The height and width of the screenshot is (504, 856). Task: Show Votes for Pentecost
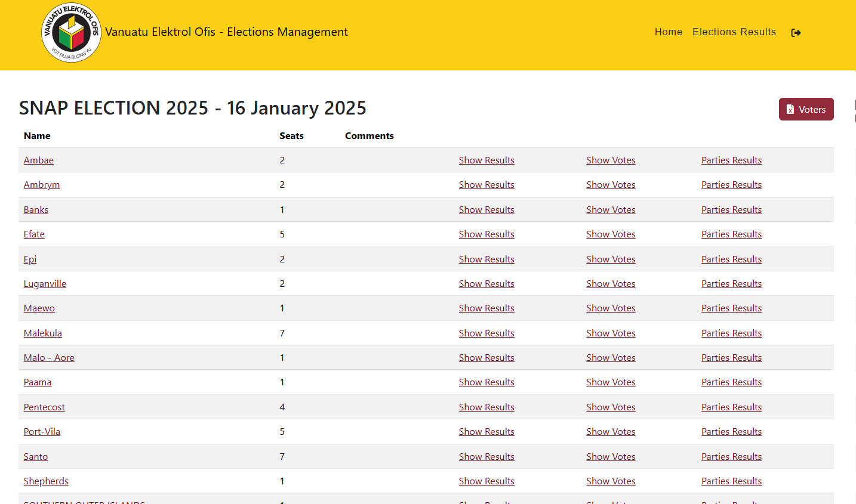click(x=610, y=407)
